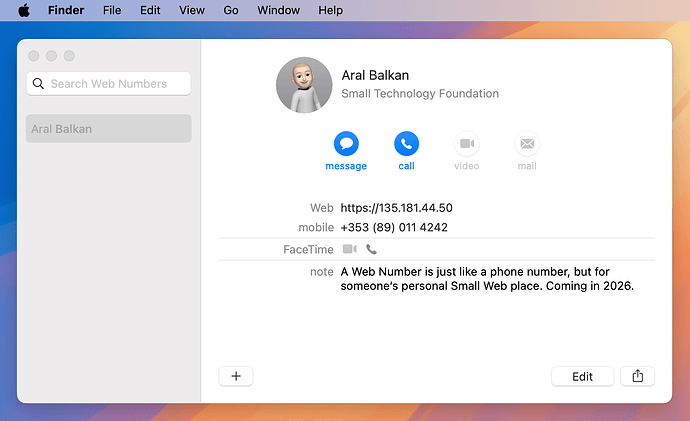Open the https://135.181.44.50 web link
The width and height of the screenshot is (690, 421).
point(396,208)
